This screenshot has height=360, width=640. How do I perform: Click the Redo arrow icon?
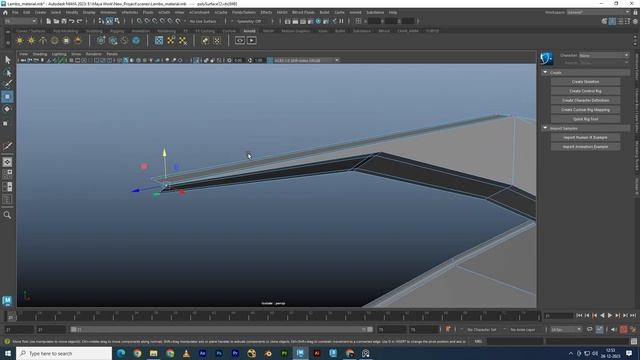pos(80,21)
